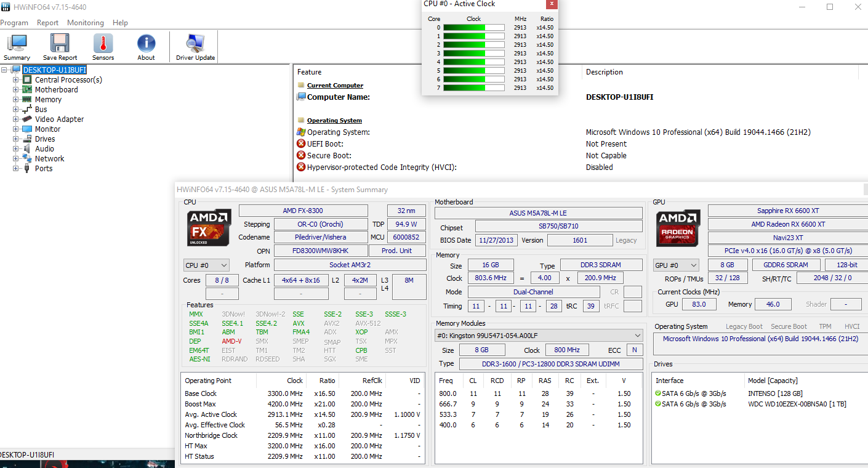Open the Summary toolbar icon
Screen dimensions: 868x468
[17, 43]
